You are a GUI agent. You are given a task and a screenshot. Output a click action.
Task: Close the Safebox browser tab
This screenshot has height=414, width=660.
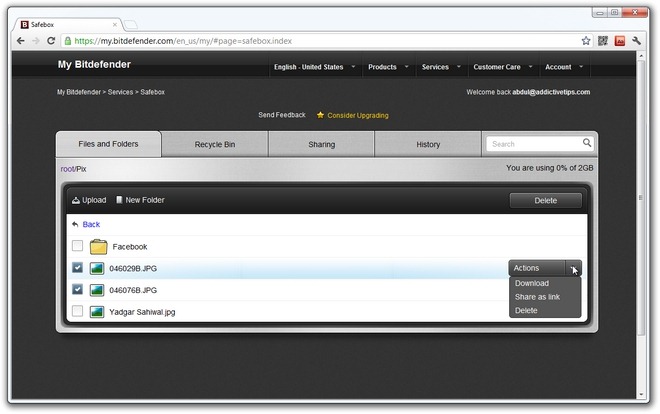pyautogui.click(x=114, y=25)
